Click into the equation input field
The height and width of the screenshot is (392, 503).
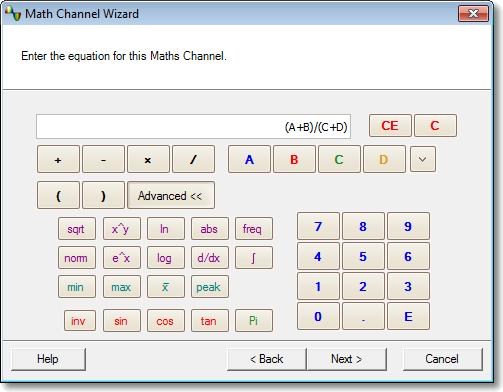coord(193,127)
